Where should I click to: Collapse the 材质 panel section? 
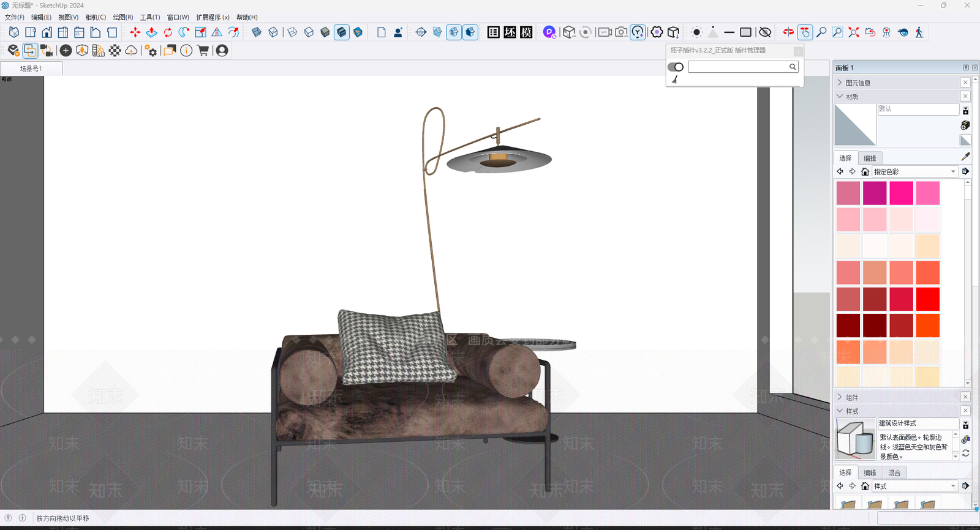tap(840, 96)
